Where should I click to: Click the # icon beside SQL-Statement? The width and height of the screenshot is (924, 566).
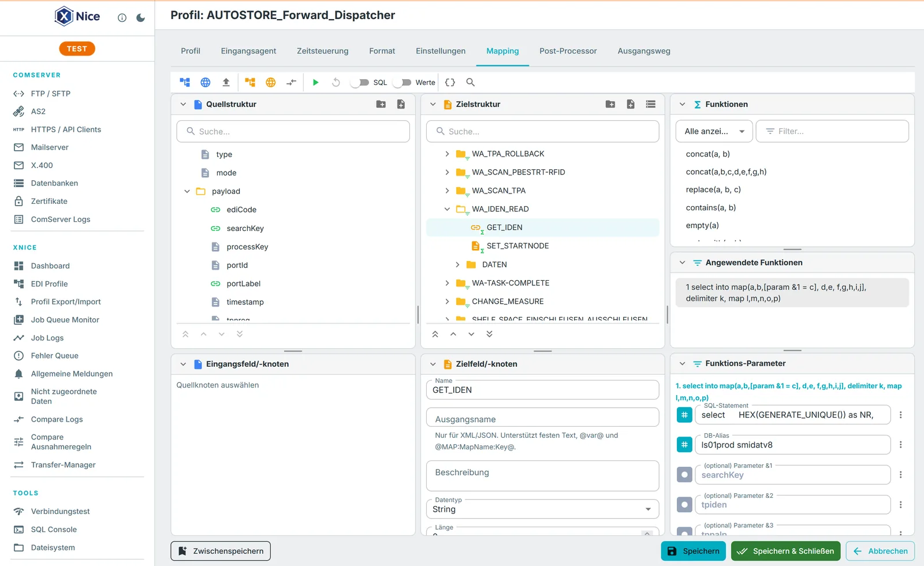click(684, 415)
